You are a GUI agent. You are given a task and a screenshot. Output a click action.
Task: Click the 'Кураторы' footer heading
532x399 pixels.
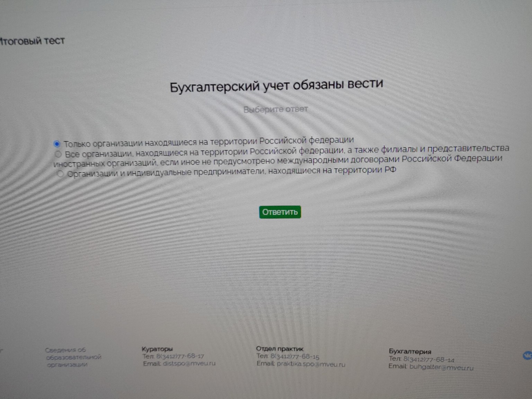click(157, 348)
